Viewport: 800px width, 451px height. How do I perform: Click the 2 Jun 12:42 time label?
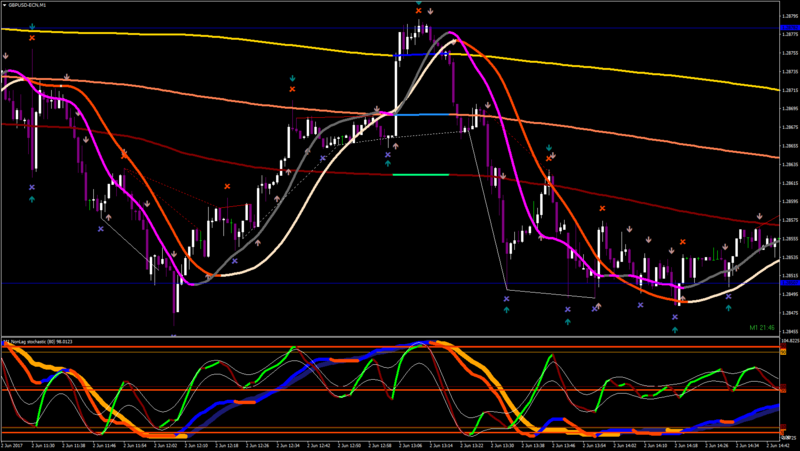317,445
